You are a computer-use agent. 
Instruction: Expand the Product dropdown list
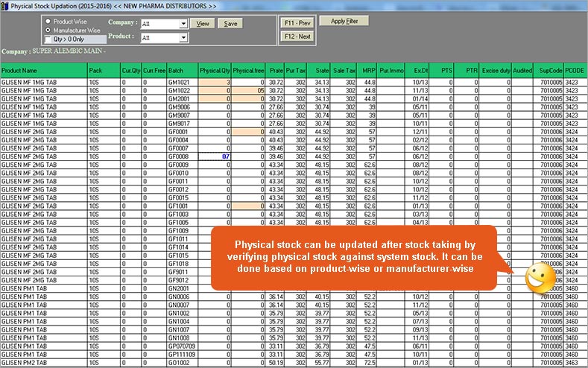183,37
